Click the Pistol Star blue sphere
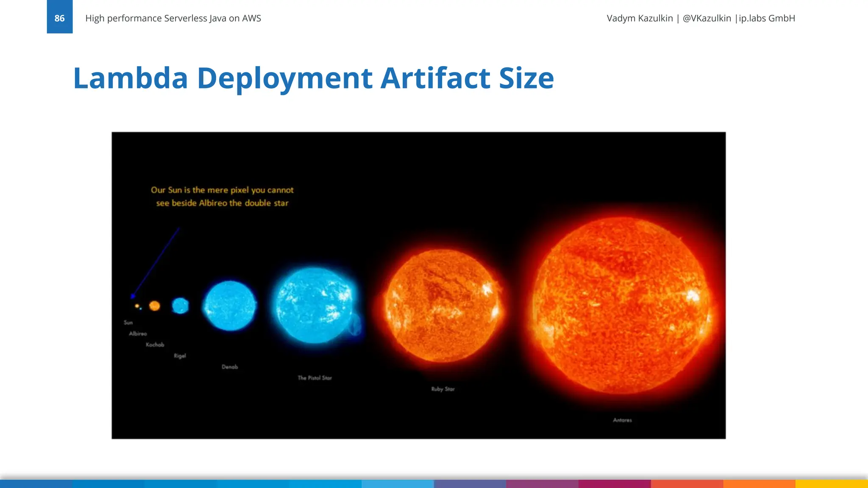Image resolution: width=868 pixels, height=488 pixels. click(314, 305)
